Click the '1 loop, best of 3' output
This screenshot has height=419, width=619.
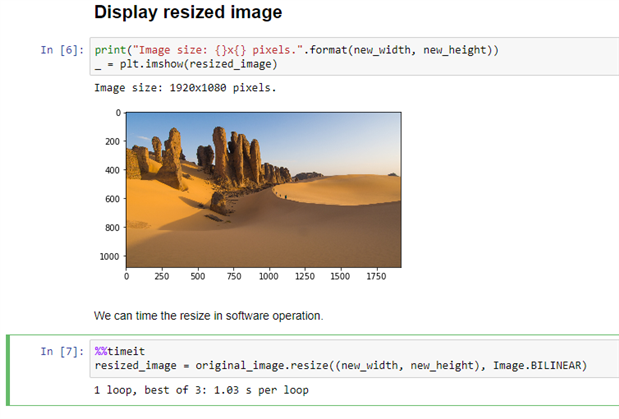pyautogui.click(x=200, y=390)
